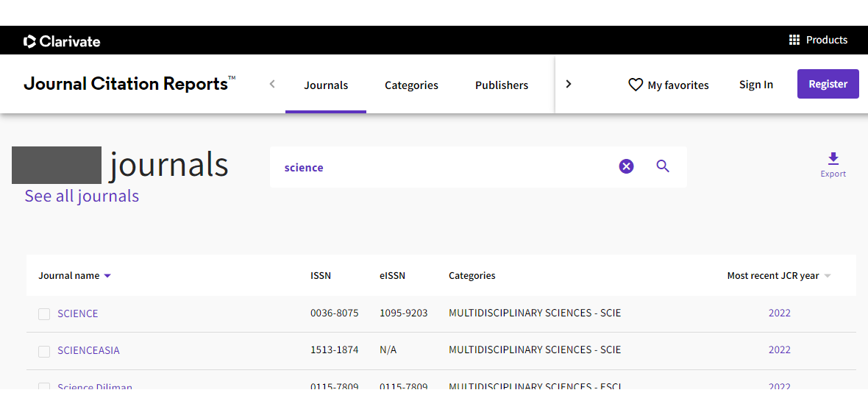
Task: Open the Categories tab
Action: point(411,85)
